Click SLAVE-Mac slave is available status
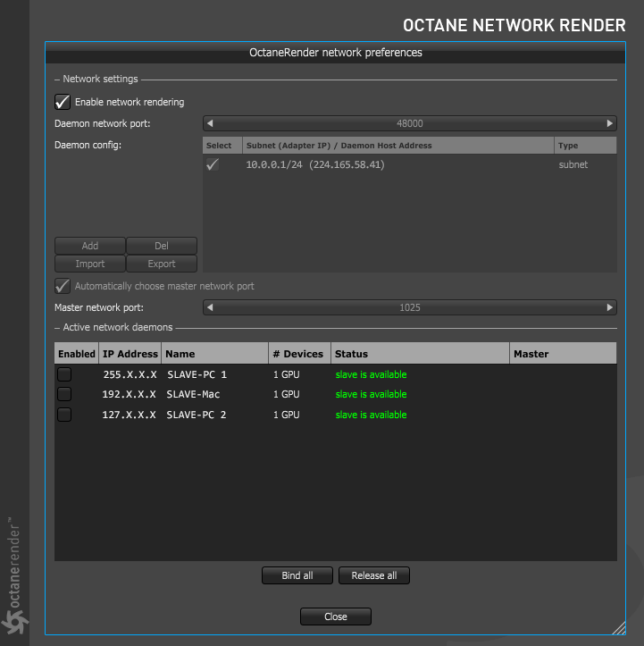The image size is (644, 646). coord(371,394)
